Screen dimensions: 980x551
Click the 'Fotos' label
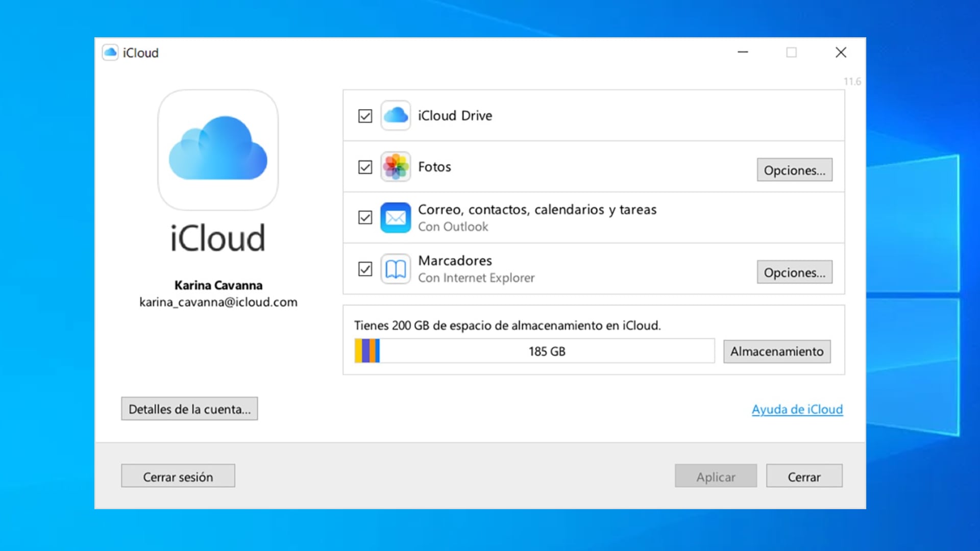[434, 167]
